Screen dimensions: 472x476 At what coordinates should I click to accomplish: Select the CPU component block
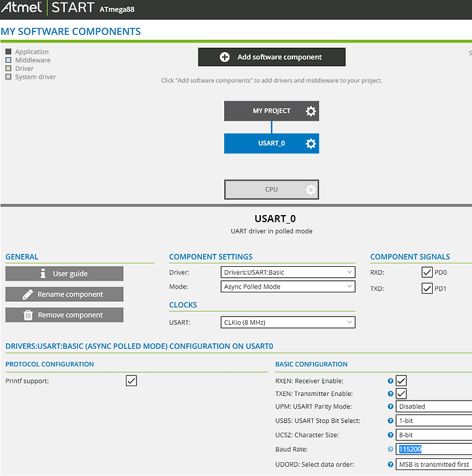click(271, 189)
